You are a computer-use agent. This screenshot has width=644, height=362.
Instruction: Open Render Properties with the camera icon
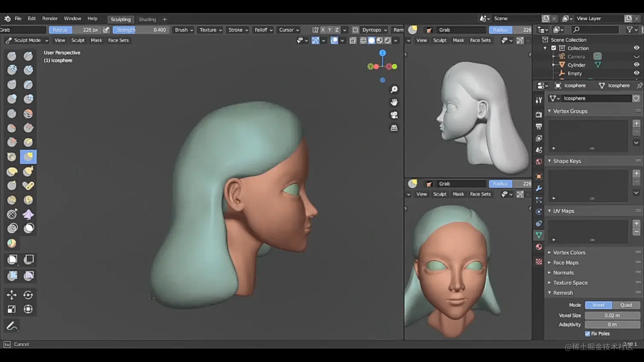[539, 114]
